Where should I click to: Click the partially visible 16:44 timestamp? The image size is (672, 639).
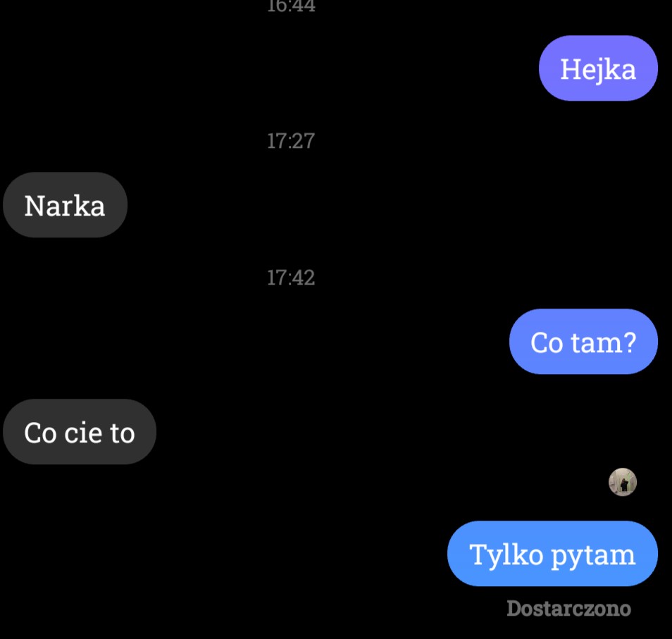tap(291, 6)
